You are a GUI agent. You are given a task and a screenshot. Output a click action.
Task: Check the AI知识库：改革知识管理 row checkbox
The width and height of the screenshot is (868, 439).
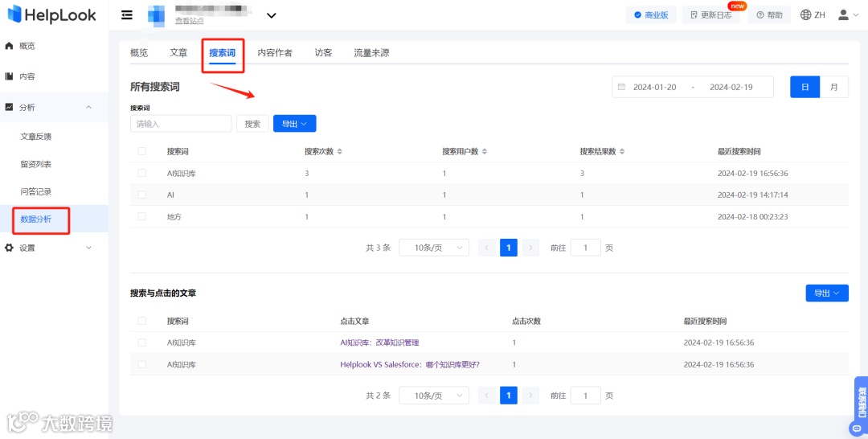tap(142, 343)
